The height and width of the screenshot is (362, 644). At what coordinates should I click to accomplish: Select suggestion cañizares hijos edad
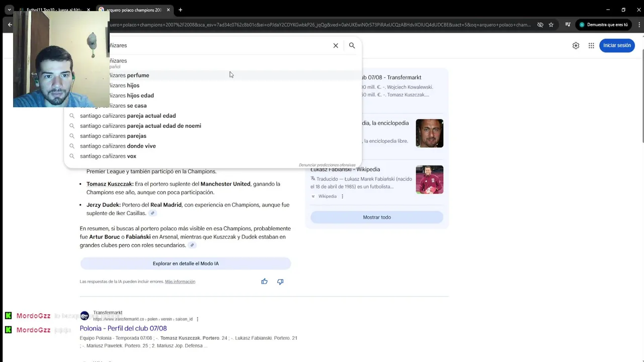tap(213, 96)
